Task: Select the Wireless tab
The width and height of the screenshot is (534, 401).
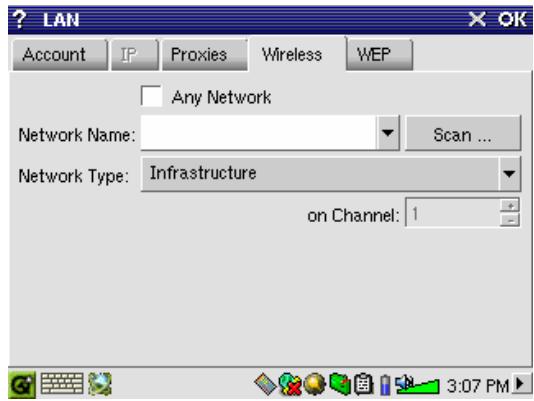Action: pos(298,54)
